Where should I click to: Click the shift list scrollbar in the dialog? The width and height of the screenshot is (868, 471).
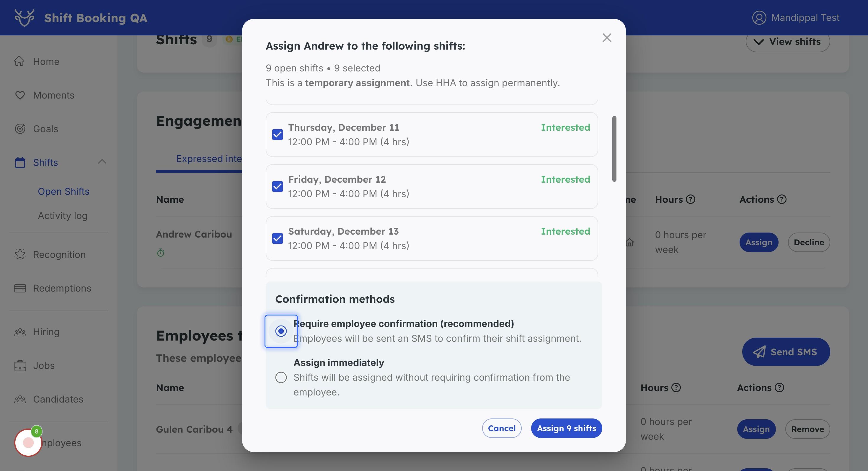[614, 149]
